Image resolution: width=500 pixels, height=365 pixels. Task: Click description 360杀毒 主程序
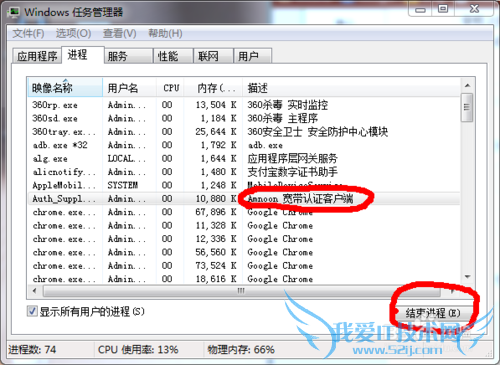[x=282, y=118]
